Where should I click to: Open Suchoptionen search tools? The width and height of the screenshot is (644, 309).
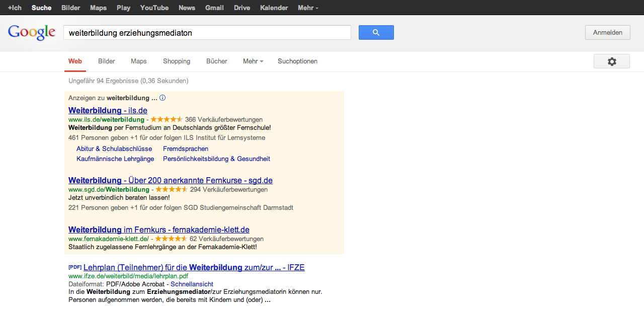tap(297, 61)
